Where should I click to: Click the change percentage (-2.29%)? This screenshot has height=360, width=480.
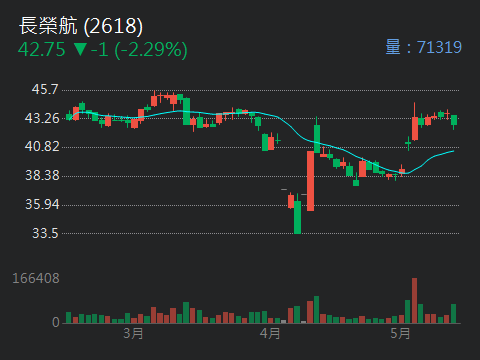click(x=151, y=50)
